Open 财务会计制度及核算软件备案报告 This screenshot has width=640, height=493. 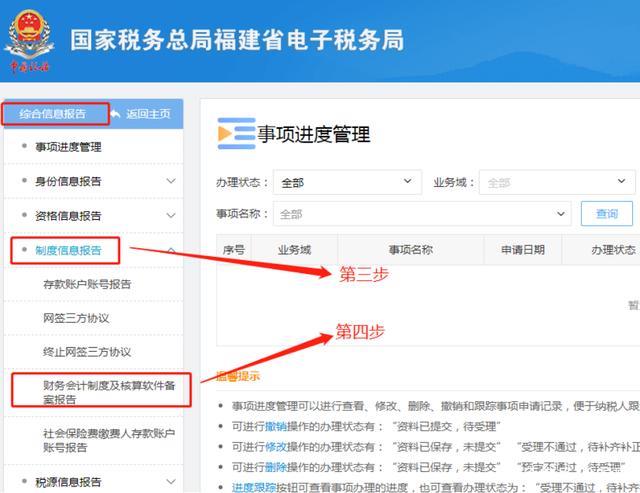(101, 390)
